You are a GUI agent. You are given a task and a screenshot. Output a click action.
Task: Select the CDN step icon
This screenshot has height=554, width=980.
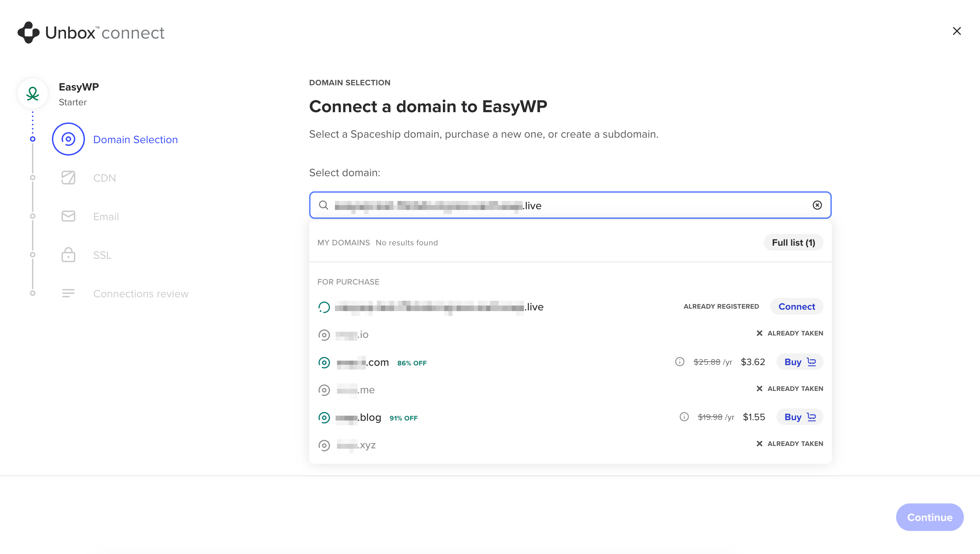tap(68, 178)
